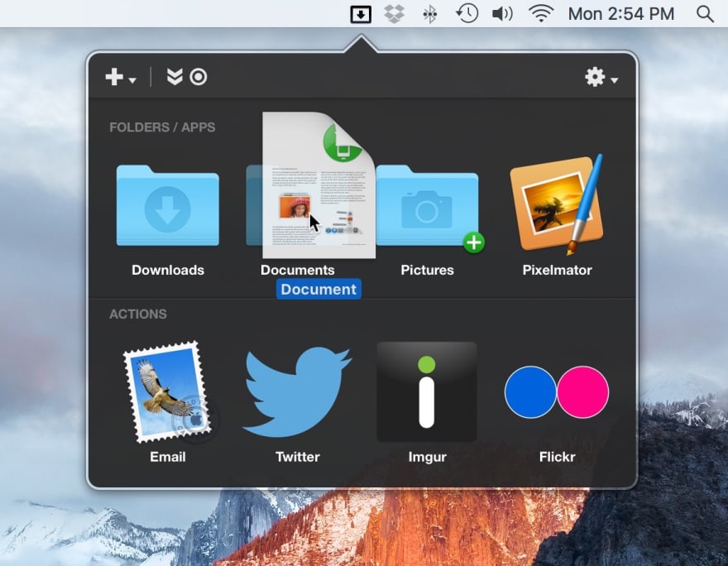Image resolution: width=728 pixels, height=566 pixels.
Task: Open the Bluetooth menu bar icon
Action: click(x=430, y=14)
